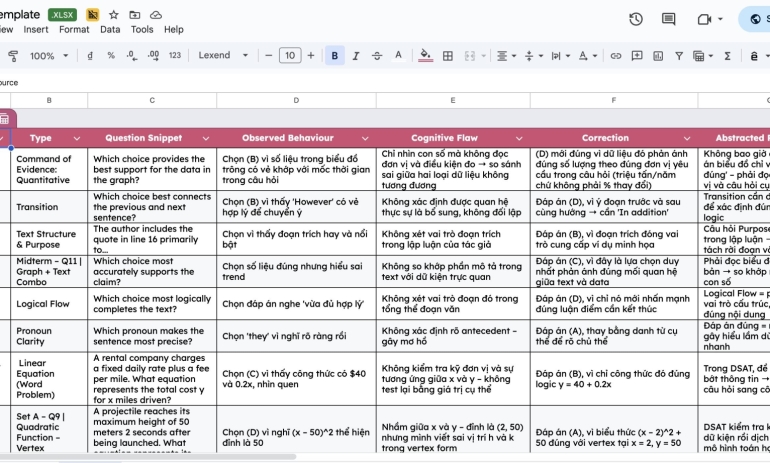770x463 pixels.
Task: Open the fill color picker
Action: tap(425, 55)
